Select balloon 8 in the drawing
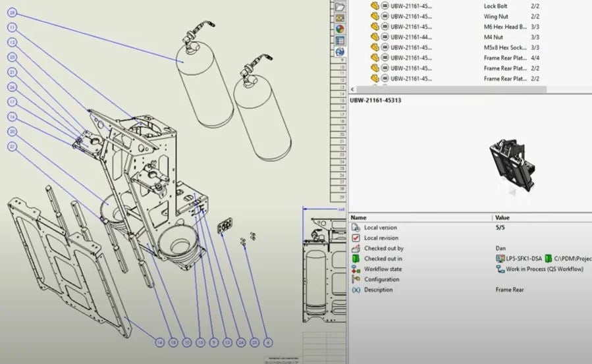Viewport: 592px width, 364px height. click(267, 342)
